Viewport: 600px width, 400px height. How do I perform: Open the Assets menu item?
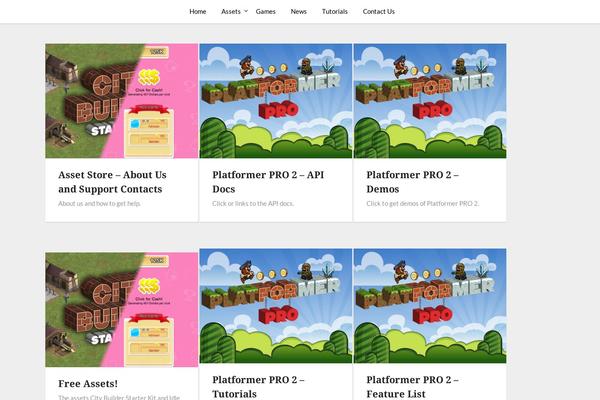coord(231,11)
